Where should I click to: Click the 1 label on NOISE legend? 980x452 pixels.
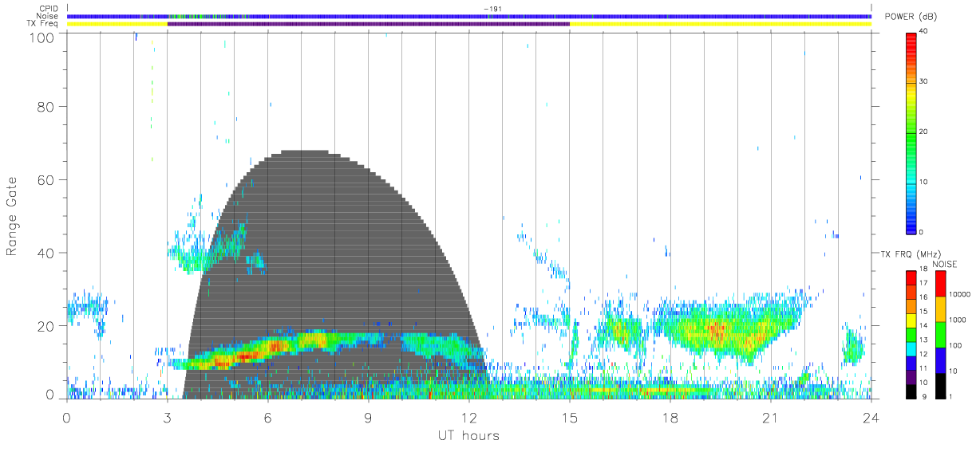coord(951,396)
